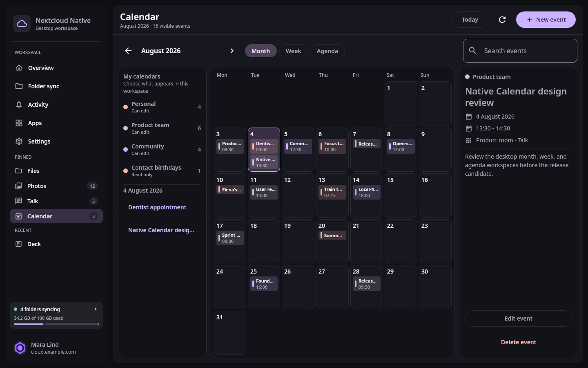Open Overview home icon in sidebar
The image size is (588, 368).
[19, 68]
